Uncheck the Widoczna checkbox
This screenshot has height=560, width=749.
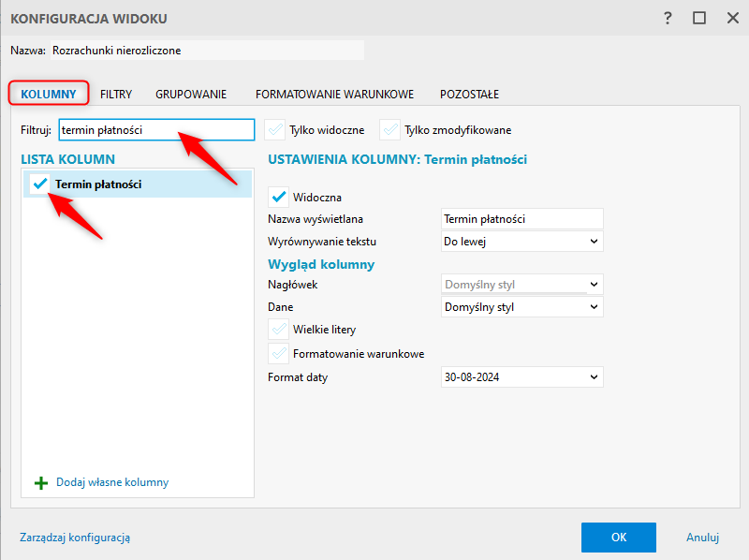tap(278, 198)
